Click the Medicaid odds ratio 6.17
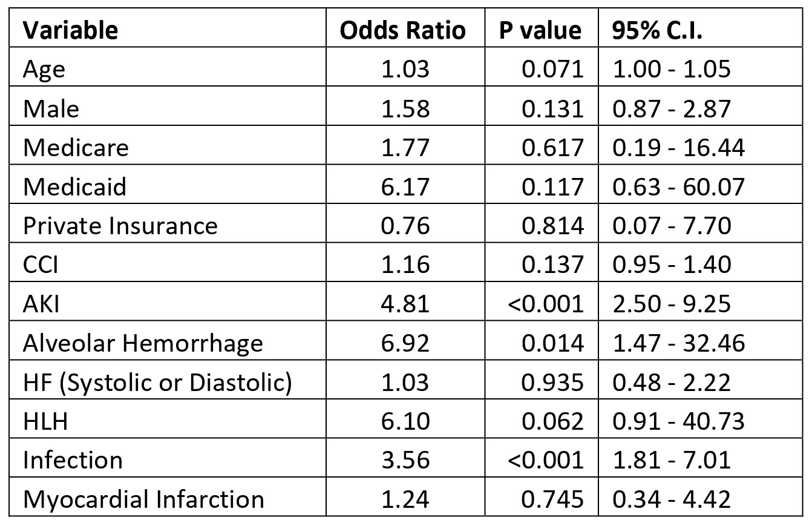This screenshot has height=526, width=812. (x=405, y=186)
